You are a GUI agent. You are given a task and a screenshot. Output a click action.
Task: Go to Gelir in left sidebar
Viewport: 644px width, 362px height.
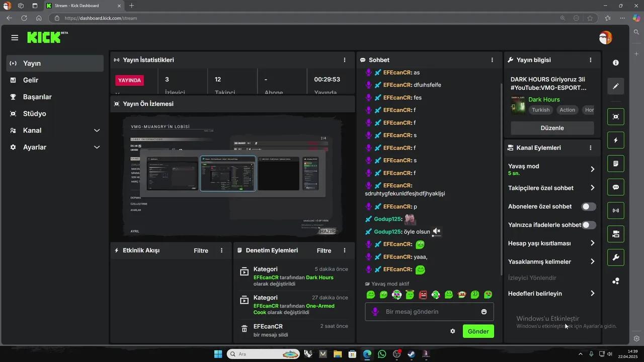[x=55, y=80]
